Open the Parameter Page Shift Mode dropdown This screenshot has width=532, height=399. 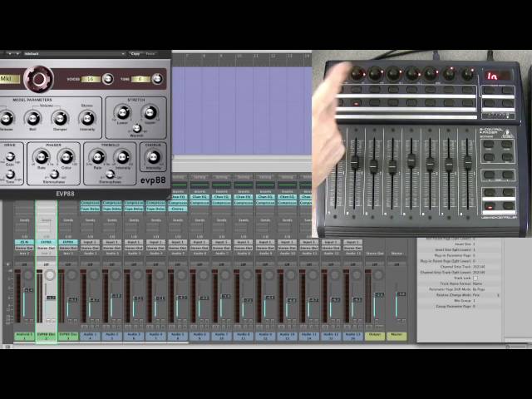[486, 289]
